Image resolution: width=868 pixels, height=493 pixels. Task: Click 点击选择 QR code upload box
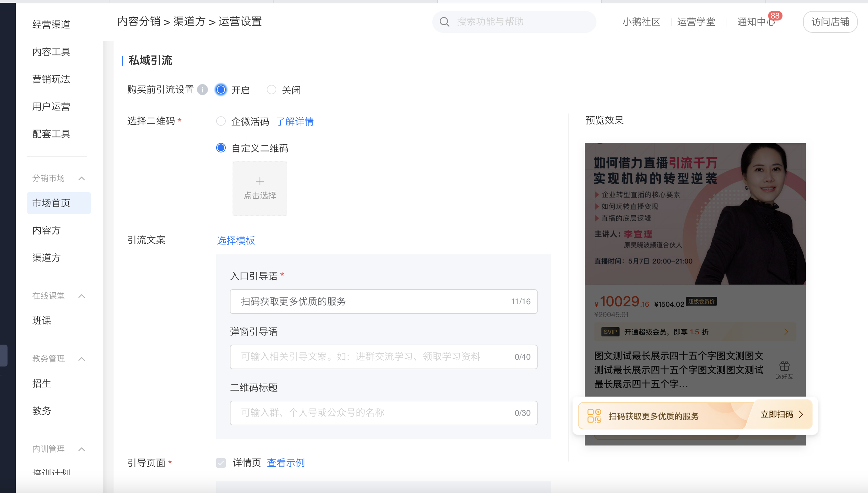tap(260, 188)
